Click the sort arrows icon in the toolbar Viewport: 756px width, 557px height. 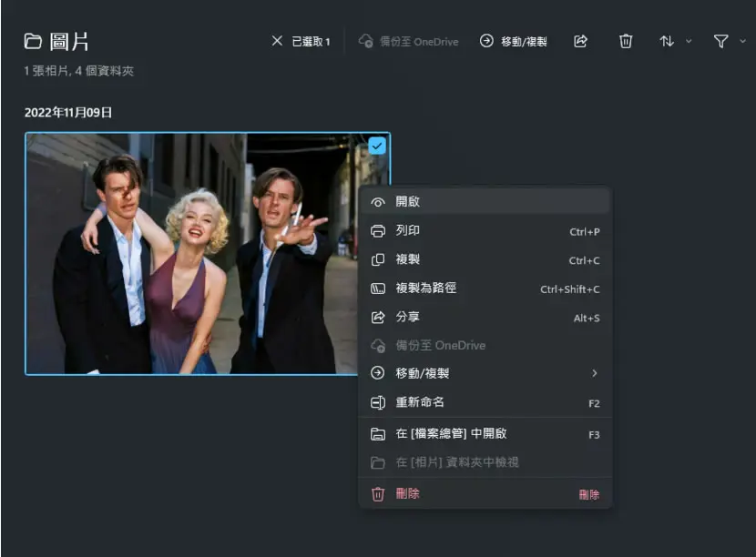coord(667,42)
